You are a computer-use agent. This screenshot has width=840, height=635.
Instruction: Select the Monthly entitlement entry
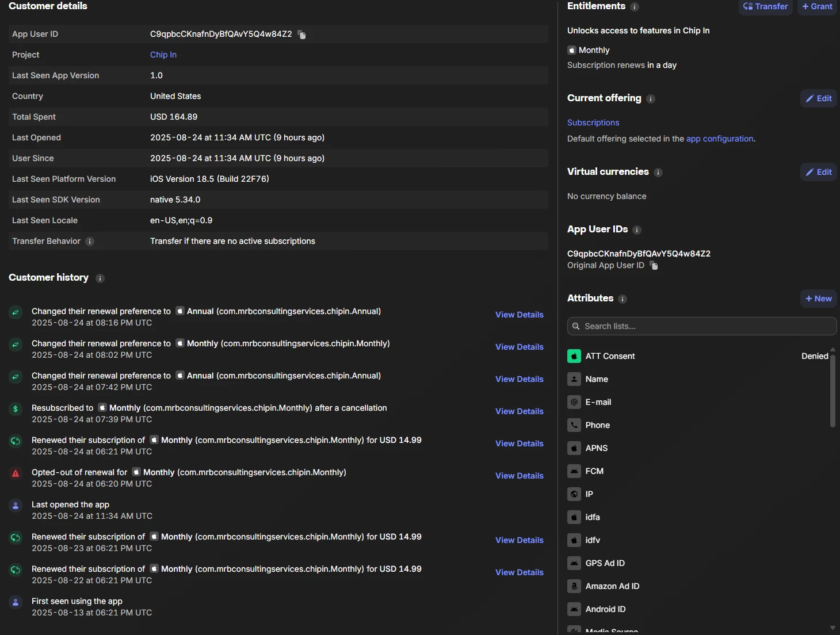coord(589,50)
